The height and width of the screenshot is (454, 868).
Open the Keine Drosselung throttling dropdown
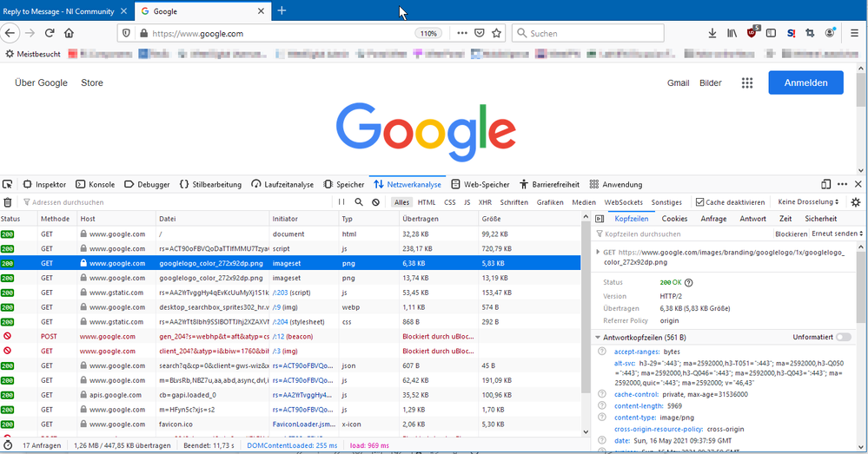pyautogui.click(x=808, y=202)
